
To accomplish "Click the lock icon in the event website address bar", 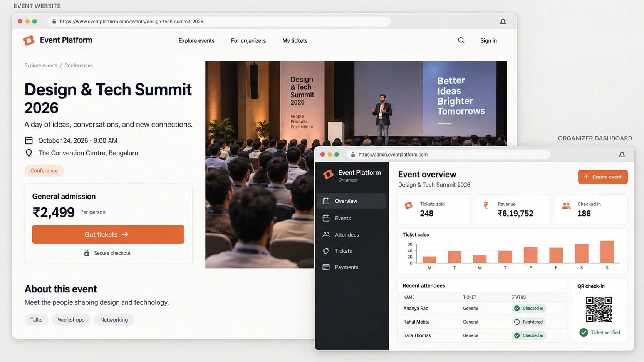I will tap(54, 22).
